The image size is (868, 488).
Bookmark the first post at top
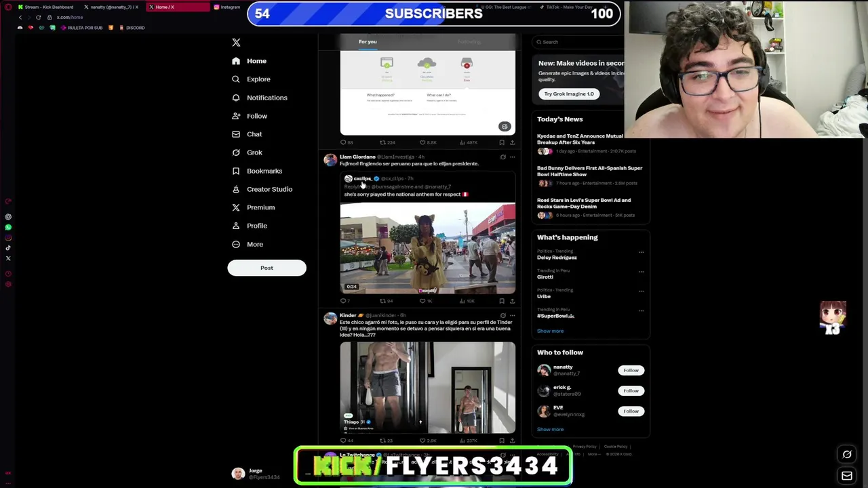[502, 142]
